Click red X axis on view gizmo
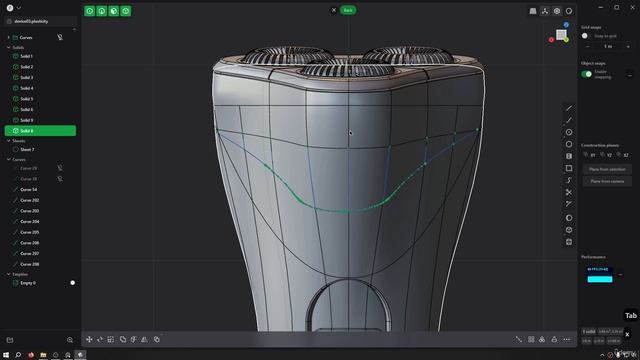640x360 pixels. (x=551, y=40)
